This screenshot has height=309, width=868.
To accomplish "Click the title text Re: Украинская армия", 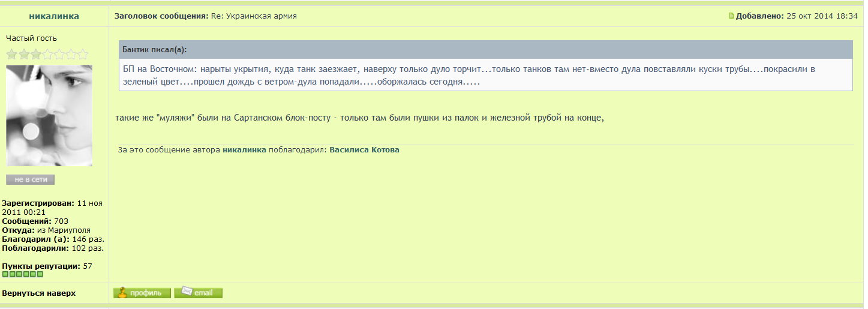I will click(254, 16).
